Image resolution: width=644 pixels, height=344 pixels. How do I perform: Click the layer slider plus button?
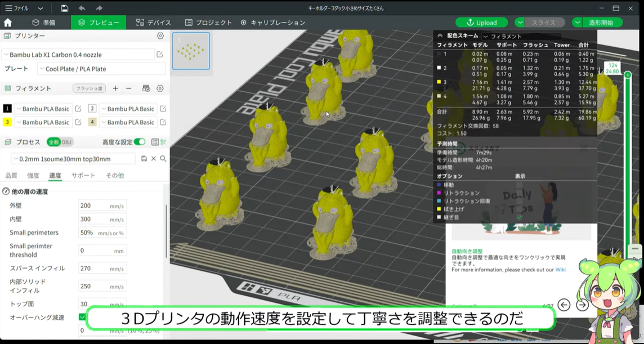click(x=628, y=75)
